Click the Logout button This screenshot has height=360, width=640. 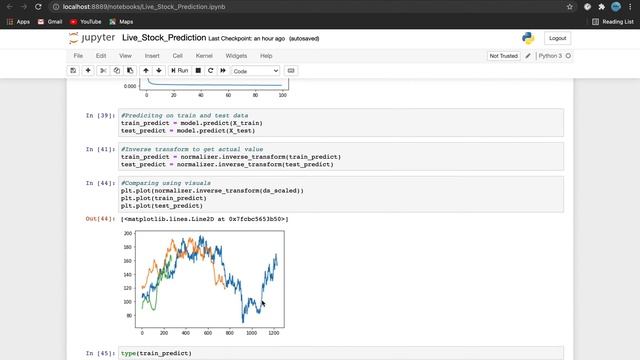tap(557, 38)
